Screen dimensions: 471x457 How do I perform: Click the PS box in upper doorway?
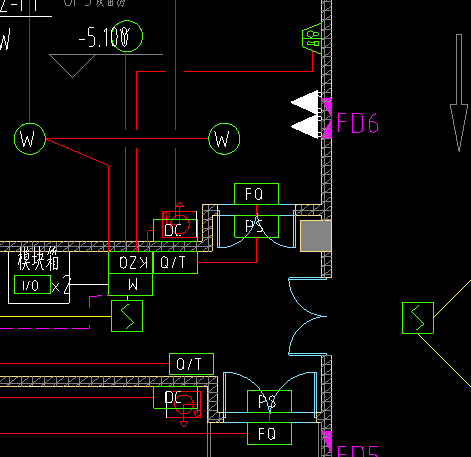[256, 226]
